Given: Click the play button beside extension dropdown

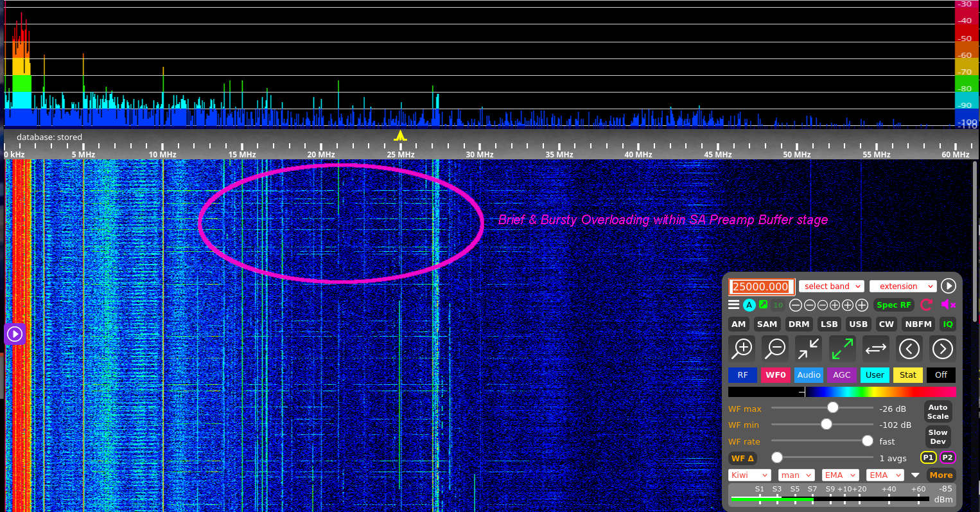Looking at the screenshot, I should (948, 286).
